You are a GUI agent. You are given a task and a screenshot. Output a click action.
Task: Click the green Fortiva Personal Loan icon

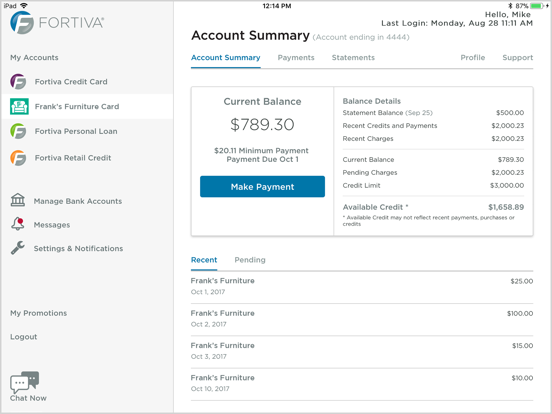pos(18,131)
